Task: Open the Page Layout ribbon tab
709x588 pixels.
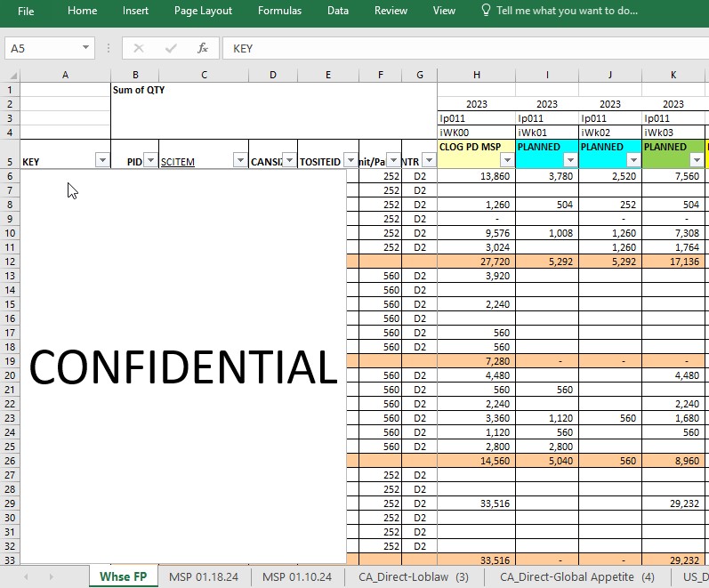Action: (203, 11)
